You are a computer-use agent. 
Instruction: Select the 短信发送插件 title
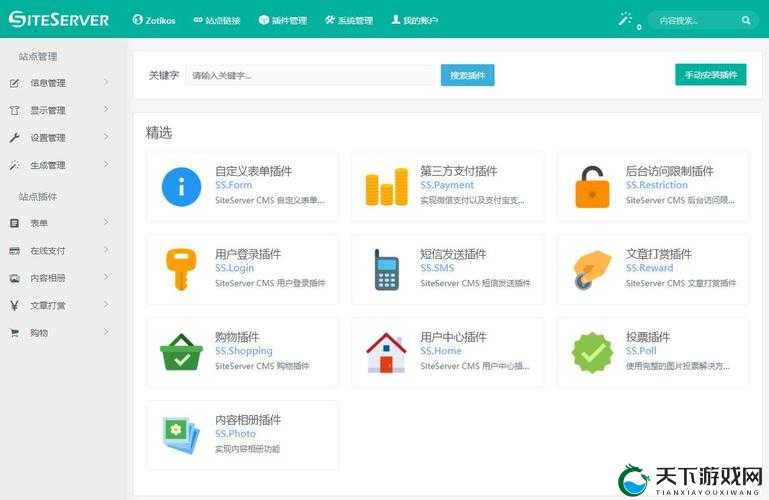pyautogui.click(x=453, y=254)
